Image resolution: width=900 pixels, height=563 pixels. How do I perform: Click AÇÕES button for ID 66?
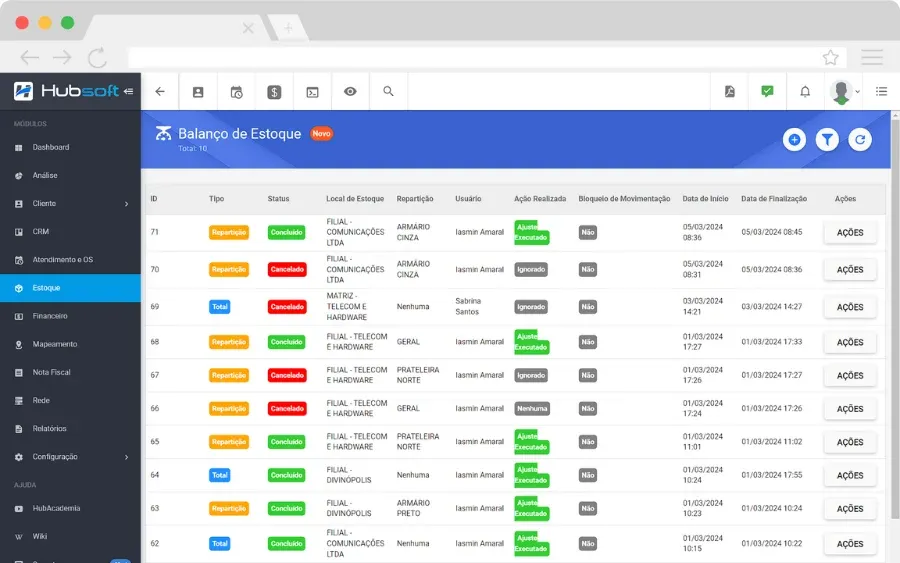[849, 409]
